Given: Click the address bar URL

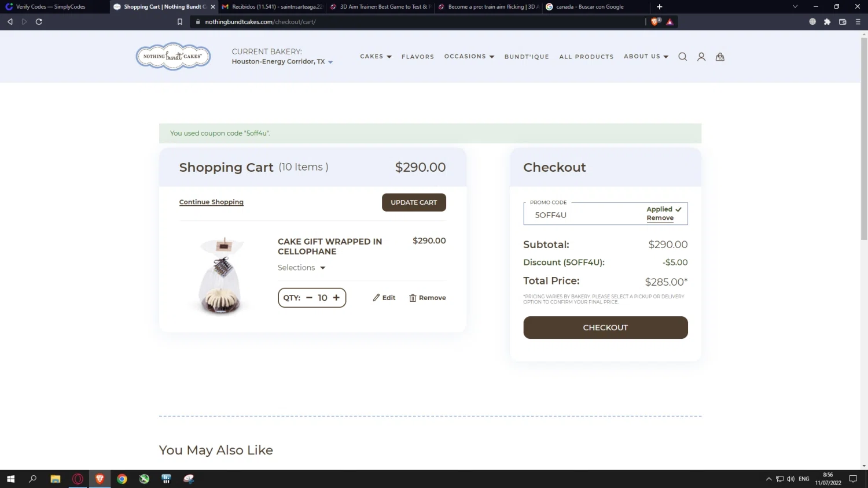Looking at the screenshot, I should coord(260,21).
